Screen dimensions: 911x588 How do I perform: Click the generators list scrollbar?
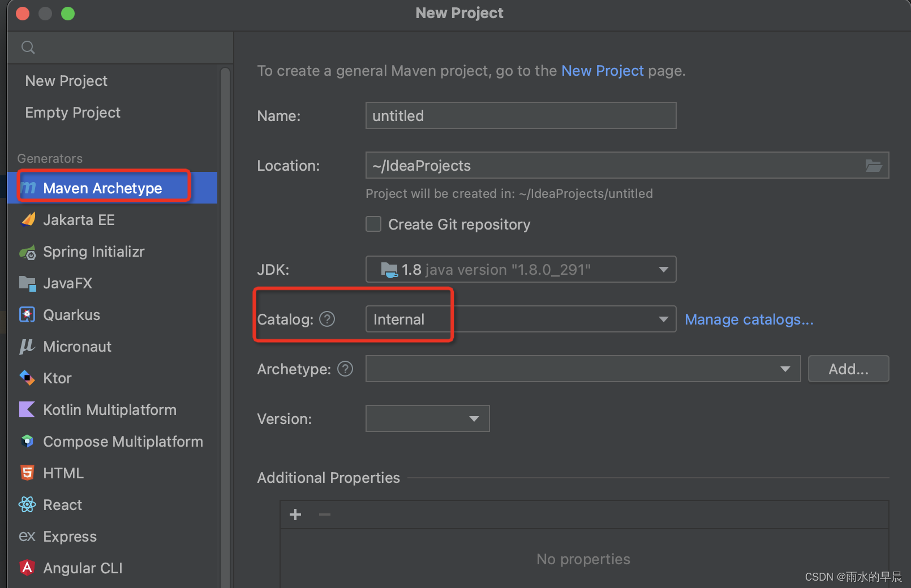point(225,327)
